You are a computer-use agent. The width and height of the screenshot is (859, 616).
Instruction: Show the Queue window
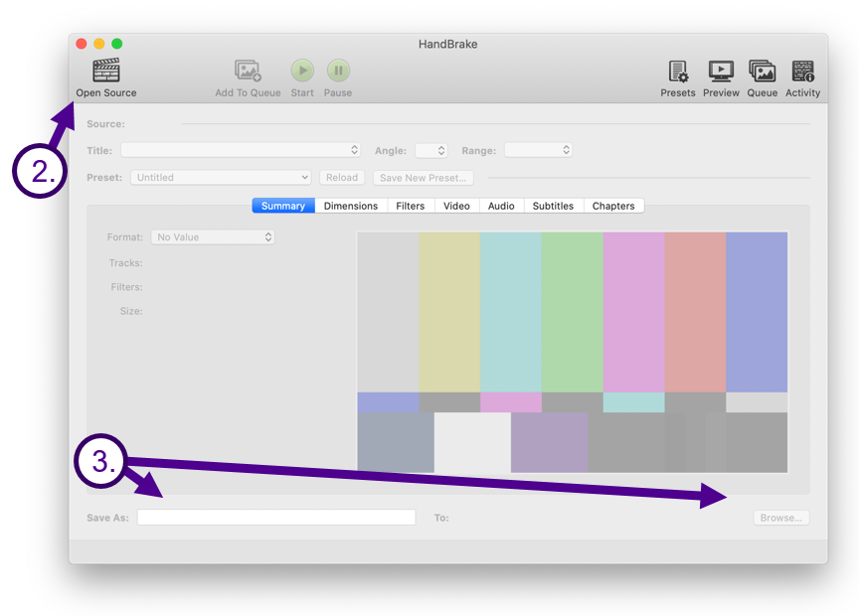762,72
